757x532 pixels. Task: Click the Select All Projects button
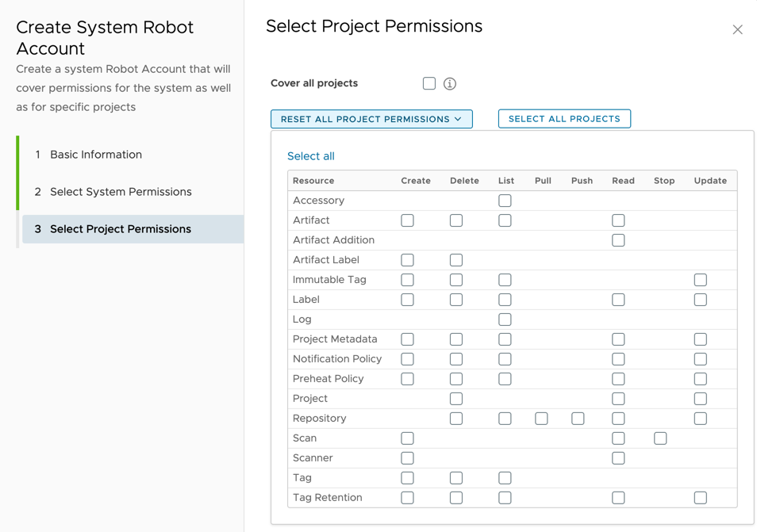(x=564, y=118)
